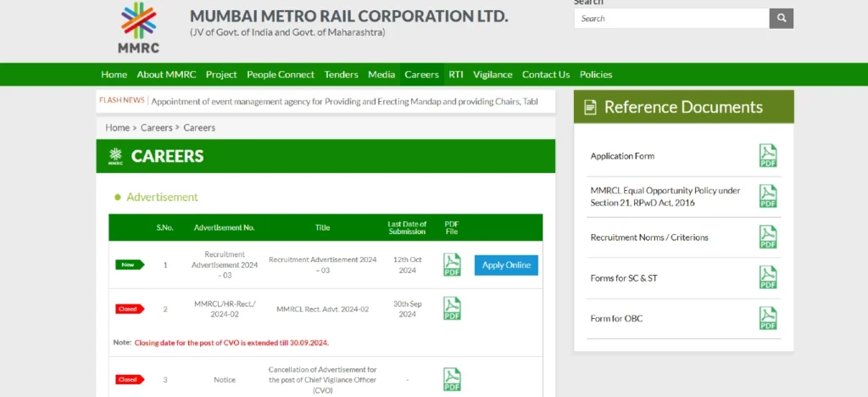Click Forms for SC & ST link text

click(624, 278)
